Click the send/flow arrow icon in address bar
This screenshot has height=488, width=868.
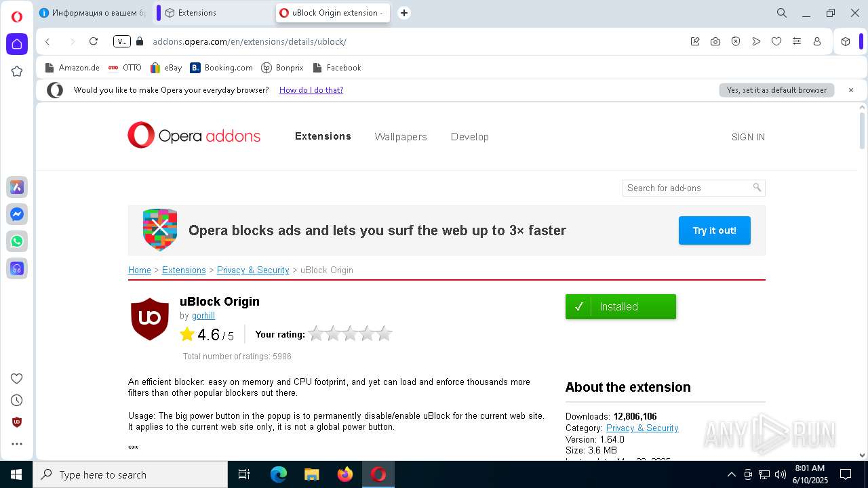click(x=756, y=41)
